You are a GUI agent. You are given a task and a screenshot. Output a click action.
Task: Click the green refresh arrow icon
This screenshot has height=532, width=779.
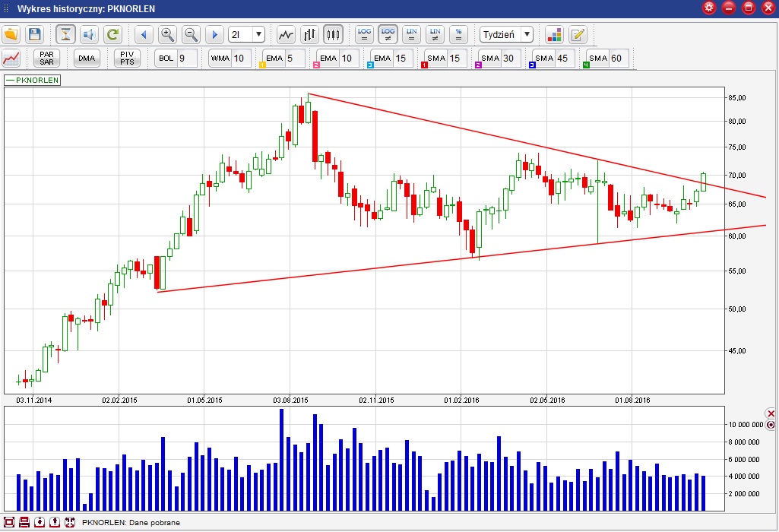pos(112,34)
